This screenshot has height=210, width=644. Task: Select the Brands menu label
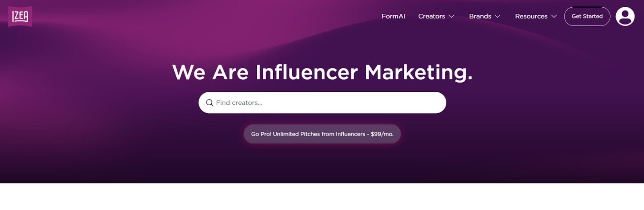[x=480, y=17]
